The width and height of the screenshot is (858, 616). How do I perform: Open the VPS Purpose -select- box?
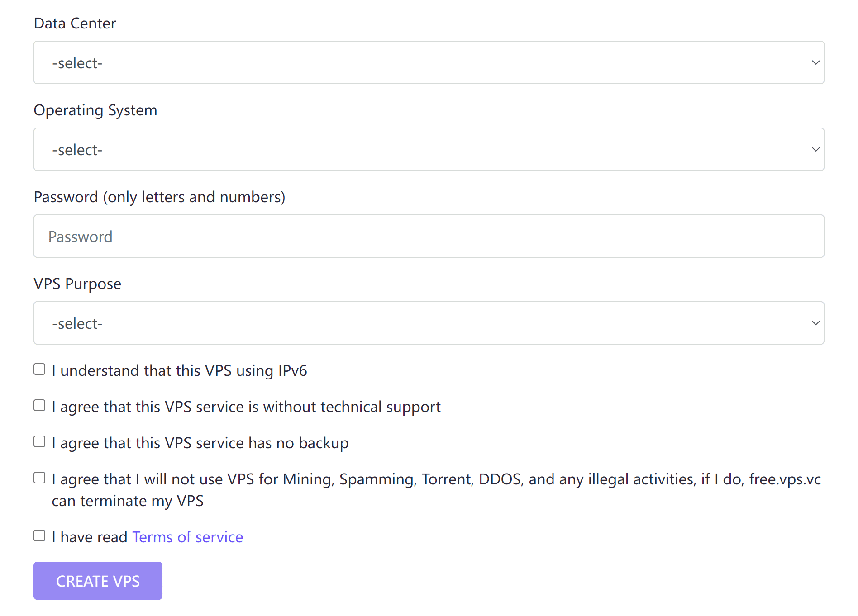click(429, 323)
